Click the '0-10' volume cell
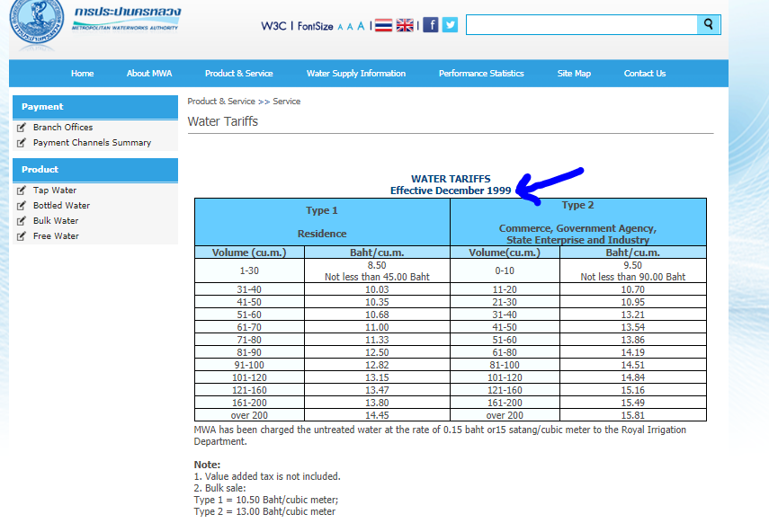Viewport: 769px width, 532px height. coord(505,270)
